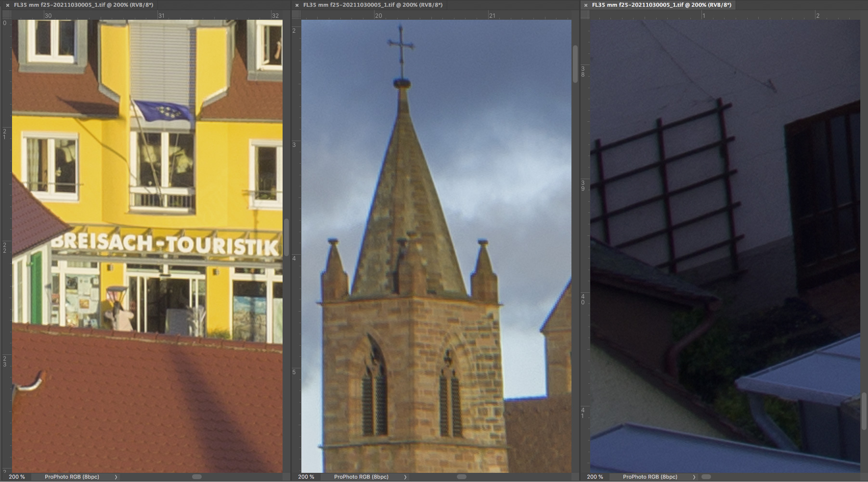Image resolution: width=868 pixels, height=482 pixels.
Task: Click ruler origin corner in right window
Action: click(585, 15)
